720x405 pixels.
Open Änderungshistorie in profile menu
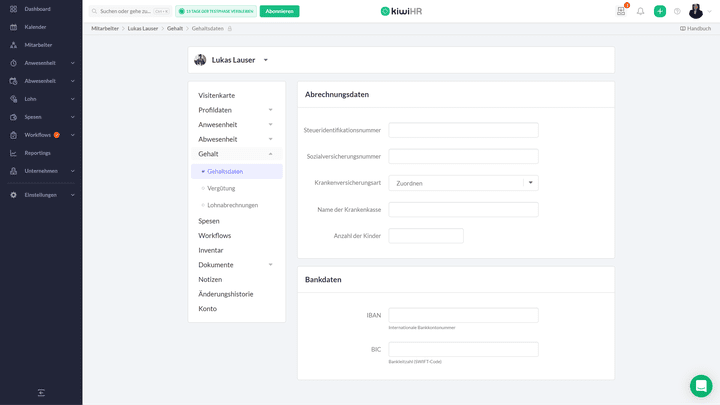point(226,294)
